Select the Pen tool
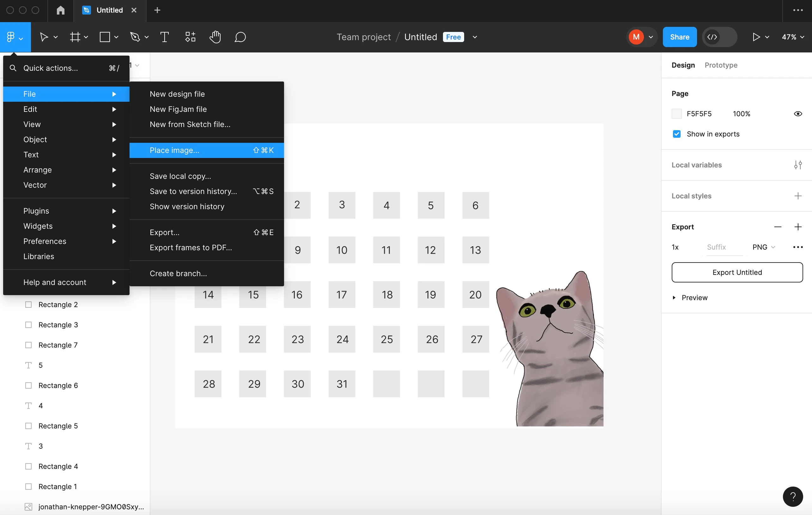This screenshot has height=515, width=812. click(x=135, y=37)
